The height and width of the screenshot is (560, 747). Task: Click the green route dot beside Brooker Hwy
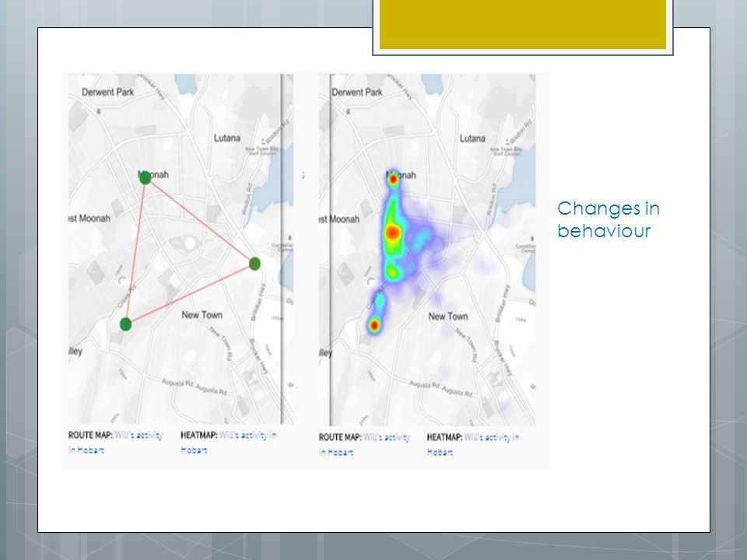coord(255,264)
